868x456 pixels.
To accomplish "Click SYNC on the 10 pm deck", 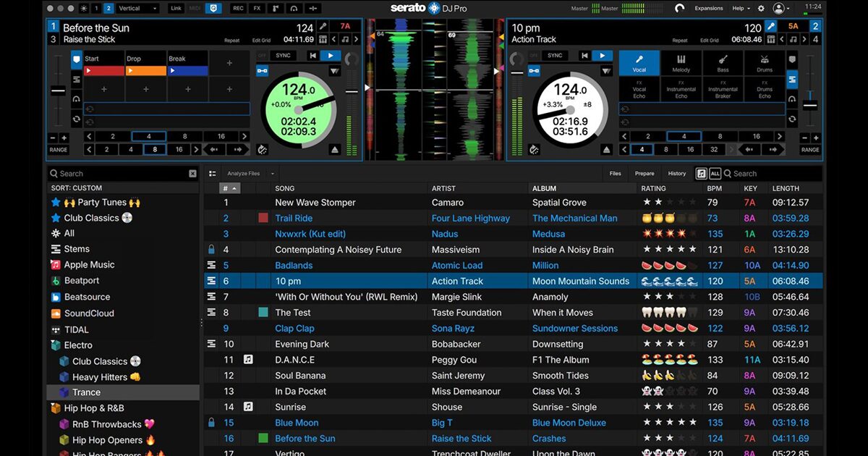I will click(x=555, y=56).
